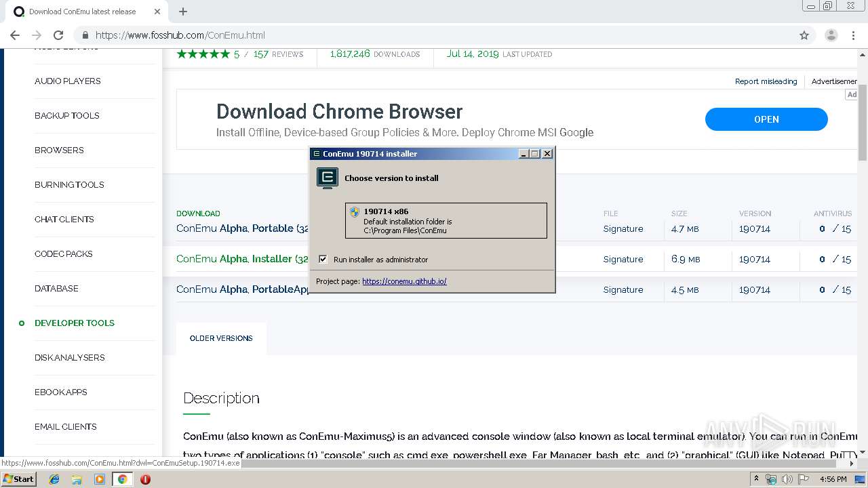868x488 pixels.
Task: Click the Jul 14, 2019 last updated date
Action: [499, 54]
